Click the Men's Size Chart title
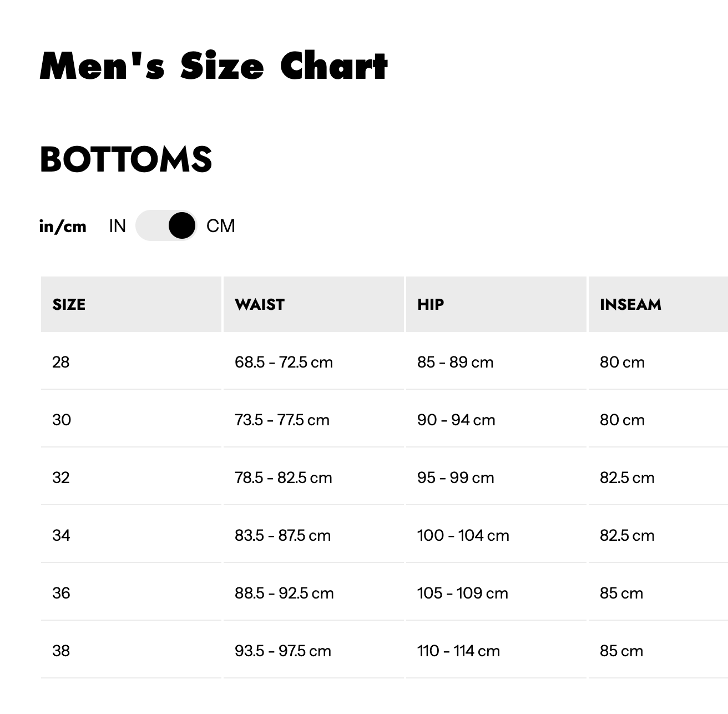 (214, 66)
